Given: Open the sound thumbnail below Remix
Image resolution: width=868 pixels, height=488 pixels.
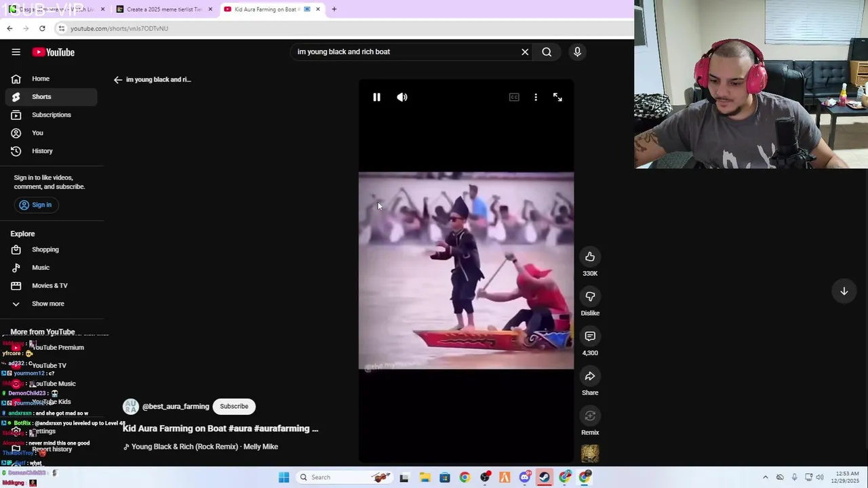Looking at the screenshot, I should 590,453.
